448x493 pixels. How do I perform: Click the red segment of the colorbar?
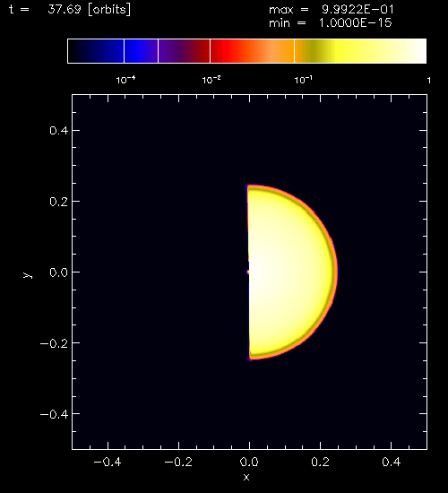click(233, 51)
